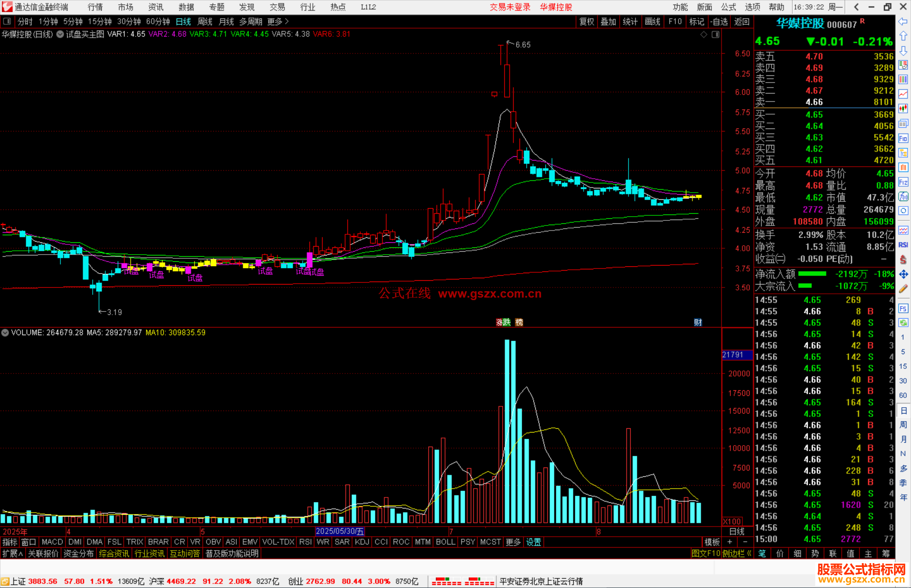
Task: Select the MACD indicator tab
Action: coord(52,542)
